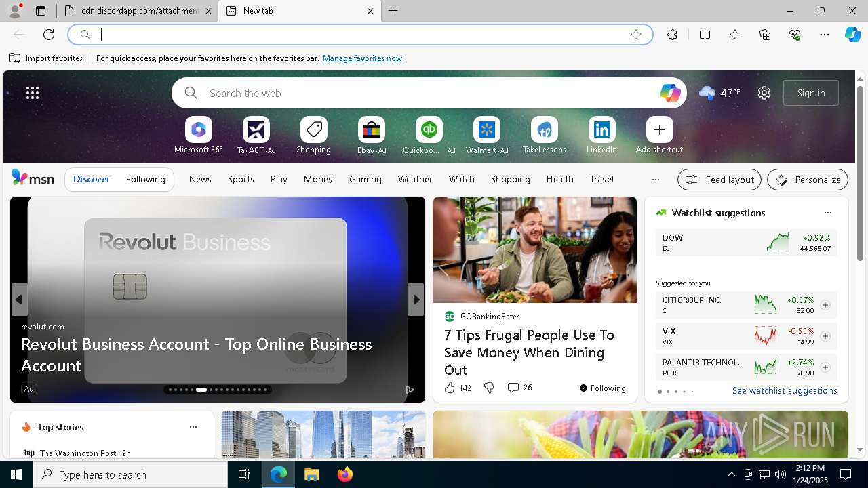Open Firefox from the taskbar
The width and height of the screenshot is (868, 488).
pos(345,474)
